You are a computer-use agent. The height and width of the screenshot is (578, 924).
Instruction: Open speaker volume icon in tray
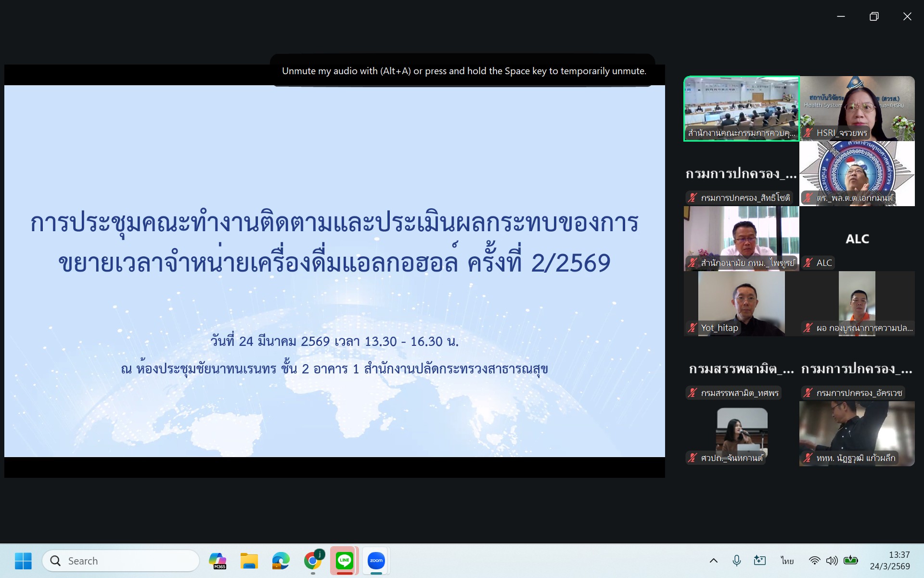[832, 561]
